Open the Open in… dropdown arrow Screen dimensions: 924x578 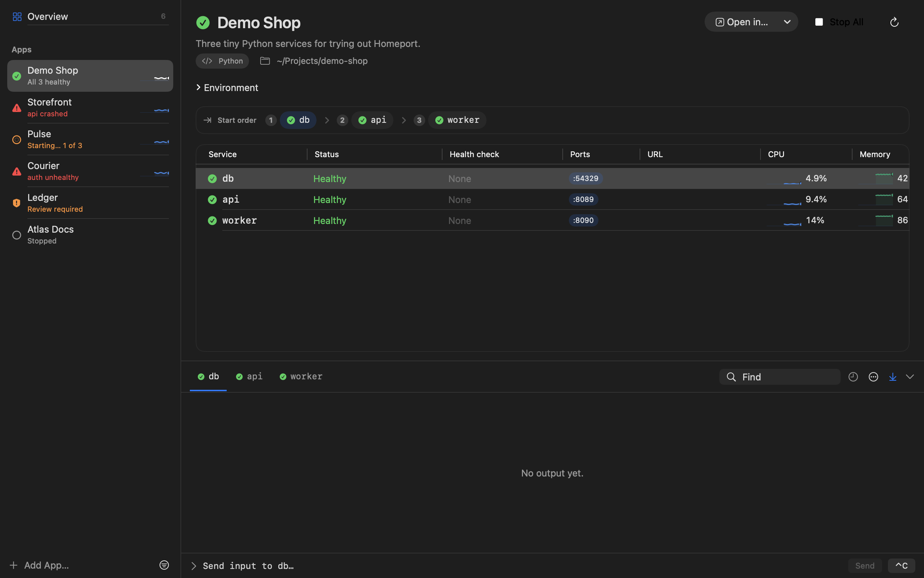click(787, 22)
